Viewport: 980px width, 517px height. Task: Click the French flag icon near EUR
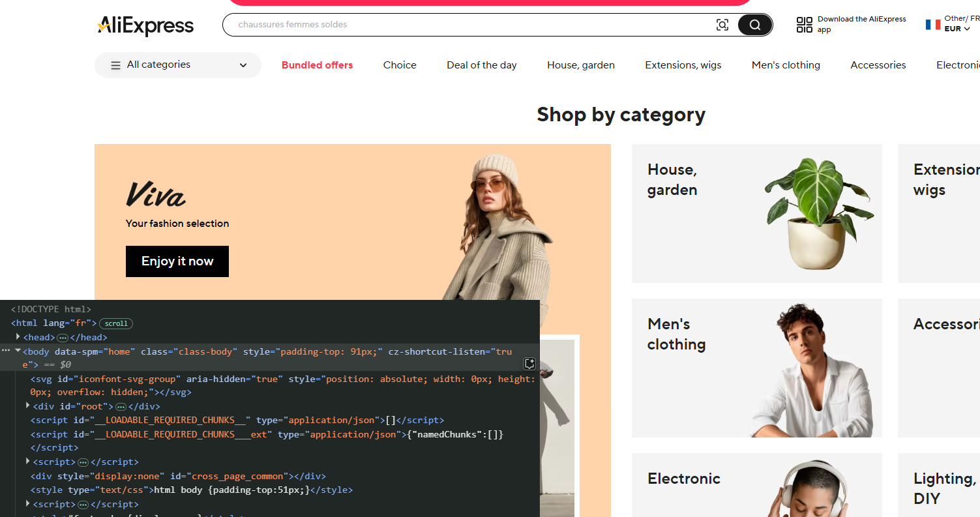point(932,24)
